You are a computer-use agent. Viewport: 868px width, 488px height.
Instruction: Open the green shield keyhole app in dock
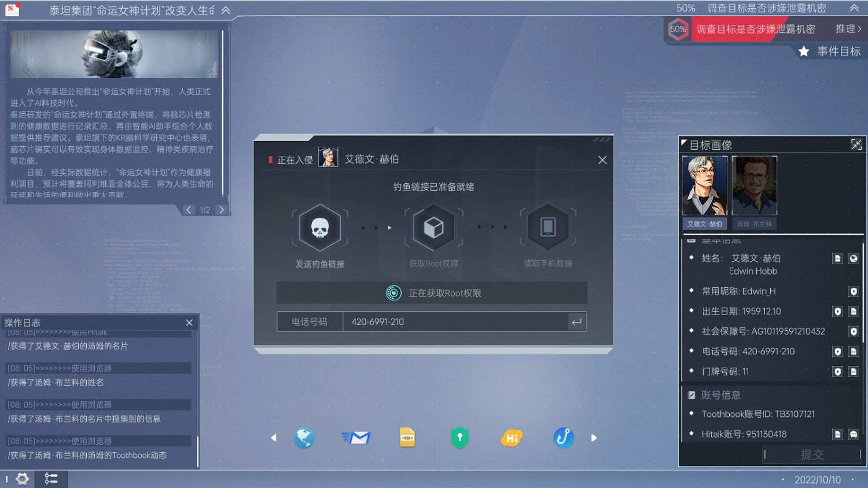point(459,438)
